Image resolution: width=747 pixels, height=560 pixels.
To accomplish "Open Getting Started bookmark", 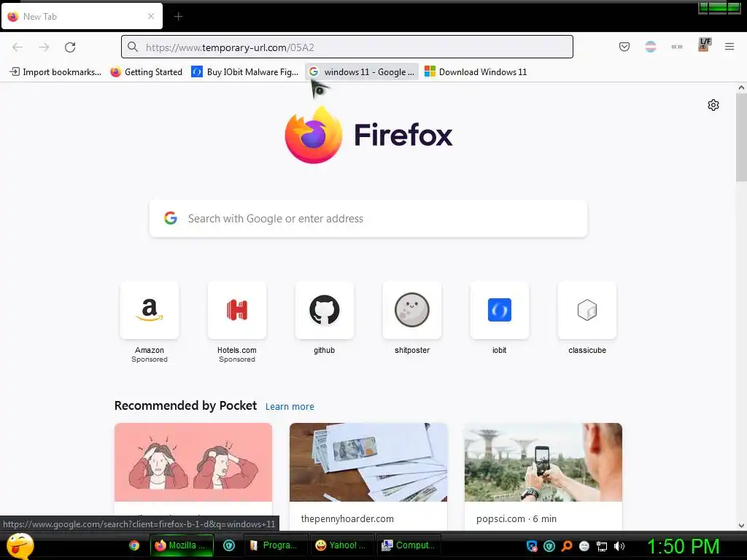I will point(146,72).
